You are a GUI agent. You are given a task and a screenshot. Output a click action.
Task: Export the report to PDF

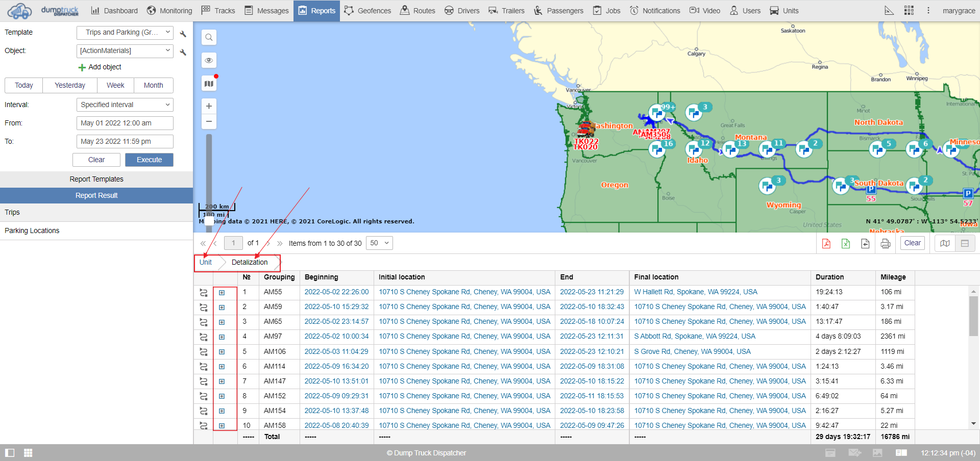(826, 244)
